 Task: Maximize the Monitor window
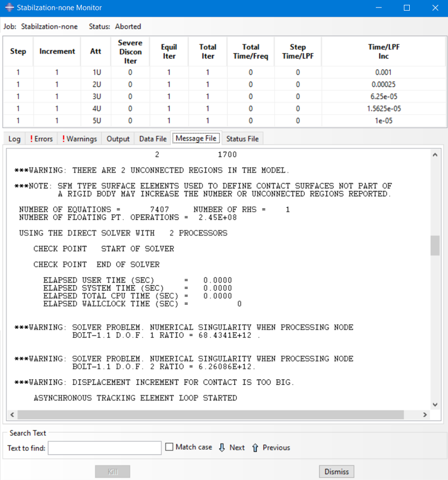[x=407, y=8]
